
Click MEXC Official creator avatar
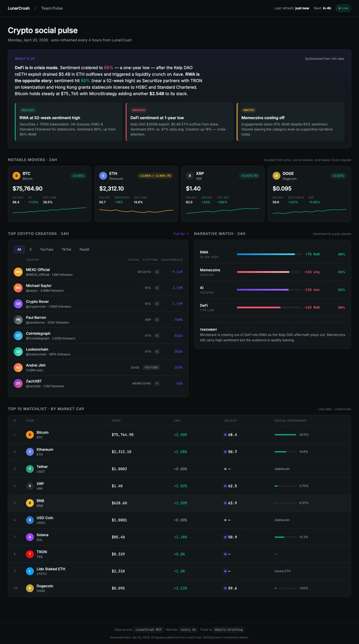(x=18, y=272)
